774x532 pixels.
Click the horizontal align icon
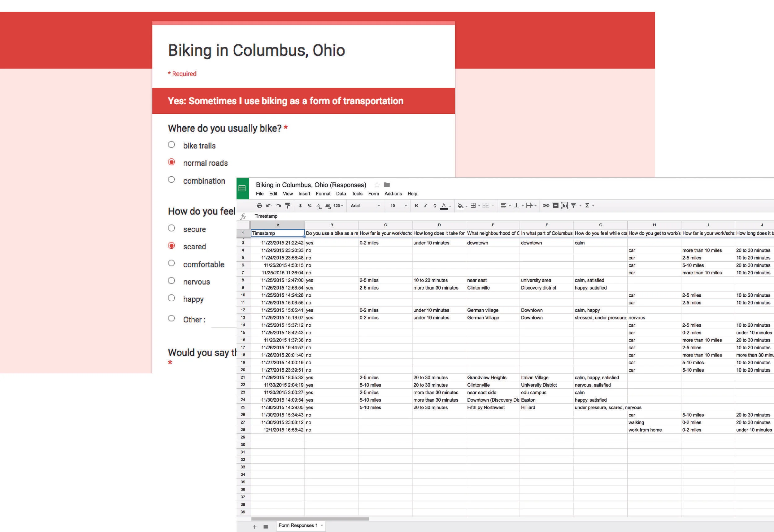click(504, 206)
